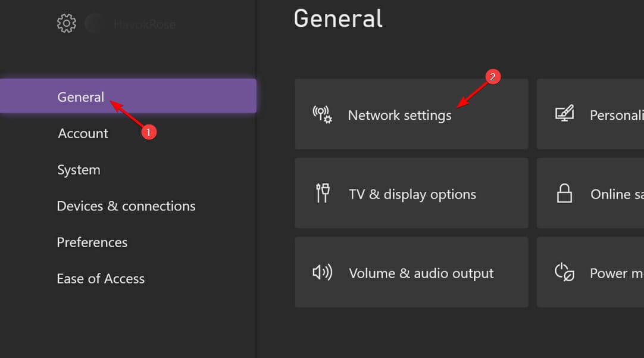Click the TV cable connector icon
This screenshot has height=358, width=644.
(x=323, y=193)
